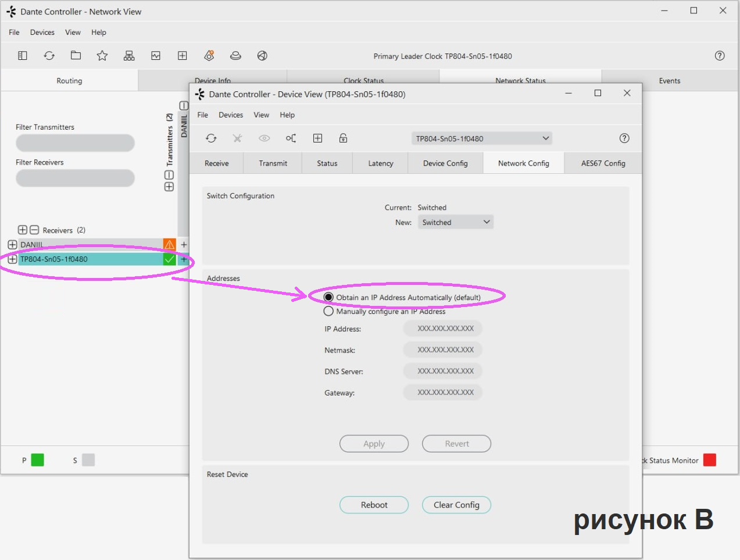Screen dimensions: 740x560
Task: Click the refresh icon in Device View toolbar
Action: 211,138
